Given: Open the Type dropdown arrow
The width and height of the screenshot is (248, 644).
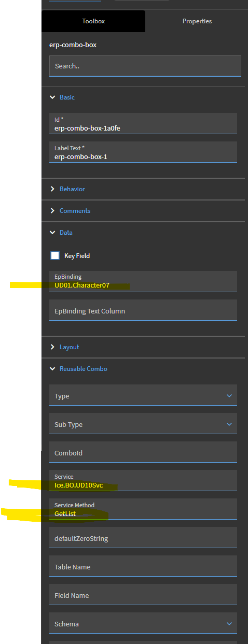Looking at the screenshot, I should 229,396.
